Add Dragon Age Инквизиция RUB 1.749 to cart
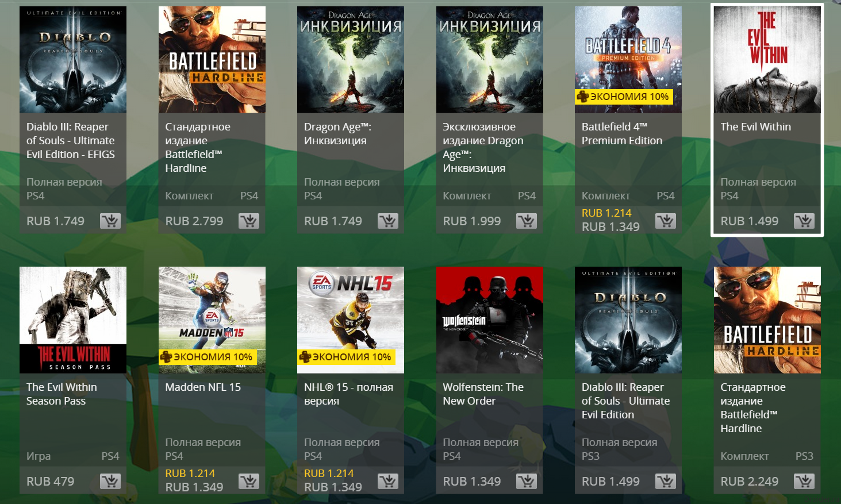Image resolution: width=841 pixels, height=504 pixels. click(x=388, y=221)
